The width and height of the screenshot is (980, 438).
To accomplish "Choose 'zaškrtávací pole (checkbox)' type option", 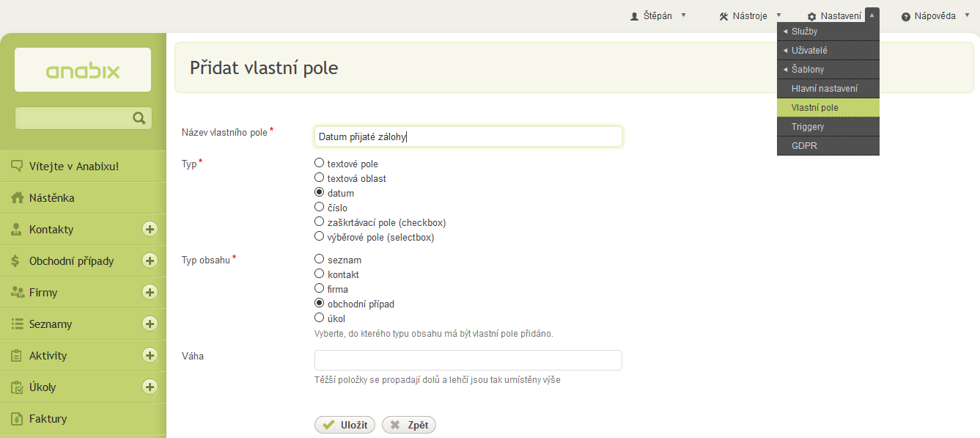I will click(x=319, y=222).
